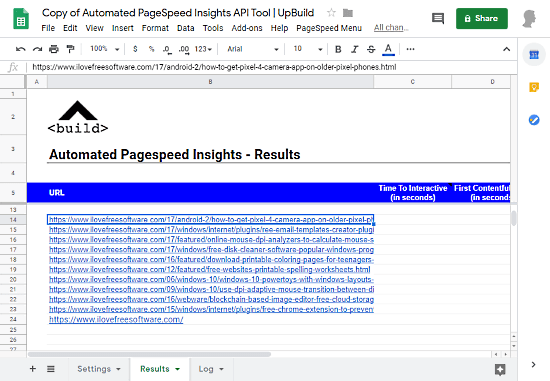
Task: Open the move-to-folder icon
Action: click(x=348, y=13)
